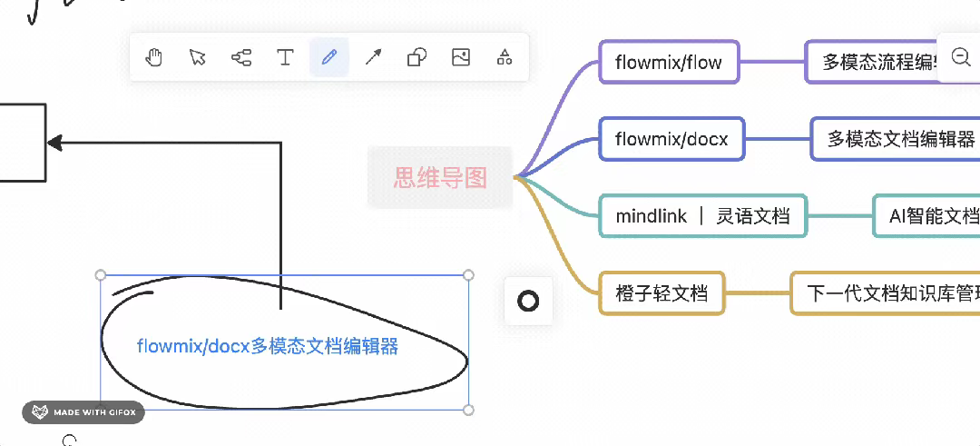Image resolution: width=980 pixels, height=446 pixels.
Task: Activate the Text tool
Action: point(286,57)
